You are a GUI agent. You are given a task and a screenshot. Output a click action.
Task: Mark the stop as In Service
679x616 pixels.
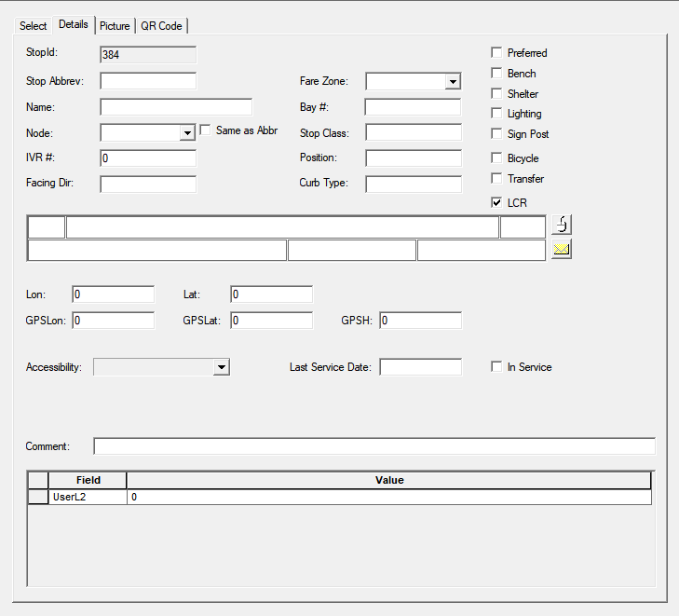tap(496, 367)
